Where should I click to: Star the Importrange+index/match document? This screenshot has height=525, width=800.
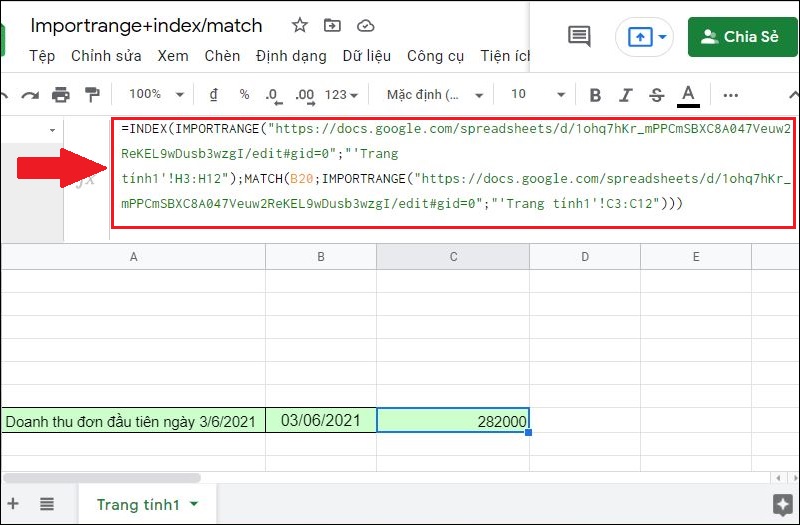[299, 25]
